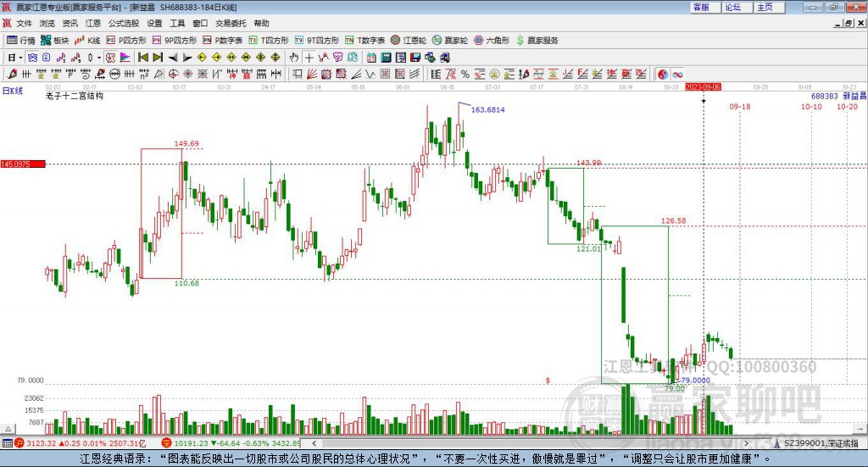Click the 日K线 label
The width and height of the screenshot is (868, 467).
[x=13, y=91]
